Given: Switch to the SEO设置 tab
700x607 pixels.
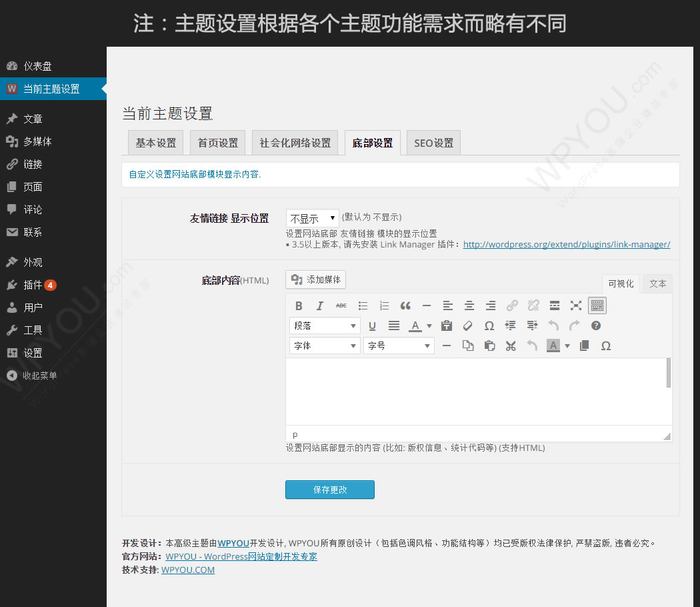Looking at the screenshot, I should [x=433, y=143].
